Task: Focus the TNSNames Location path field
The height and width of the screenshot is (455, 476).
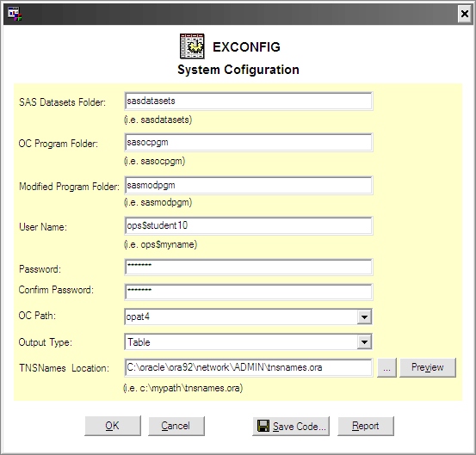Action: 248,367
